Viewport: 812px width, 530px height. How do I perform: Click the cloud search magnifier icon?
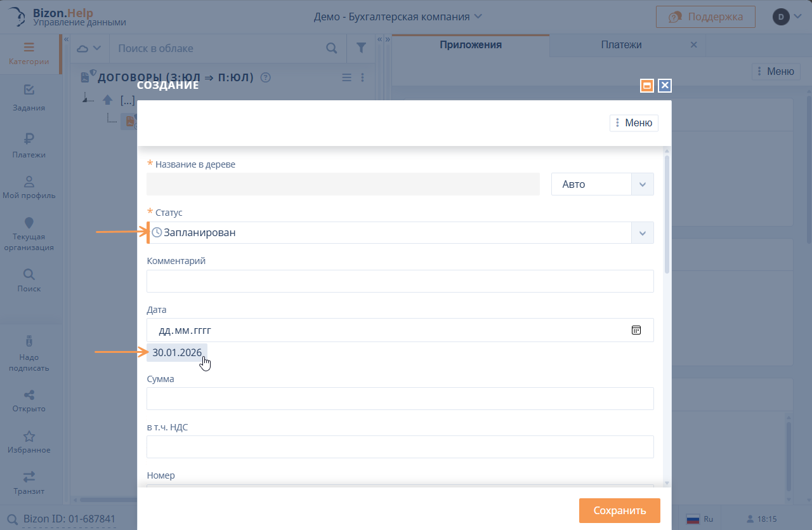click(331, 48)
